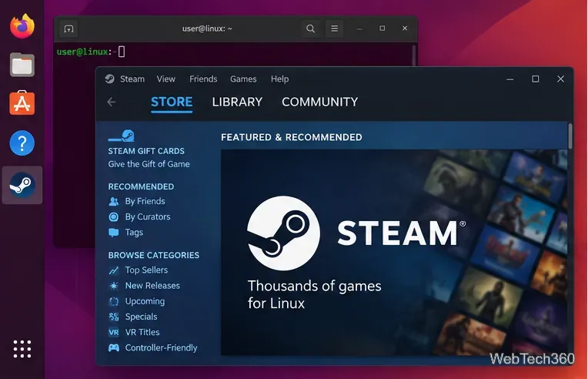This screenshot has width=588, height=379.
Task: Click the Steam logo in the menu bar
Action: pos(109,79)
